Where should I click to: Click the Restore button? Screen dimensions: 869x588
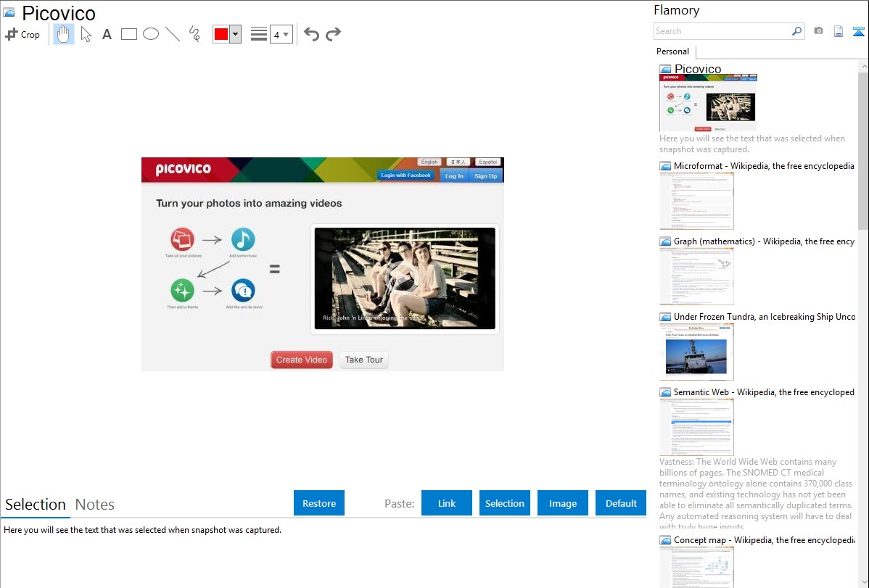coord(319,503)
